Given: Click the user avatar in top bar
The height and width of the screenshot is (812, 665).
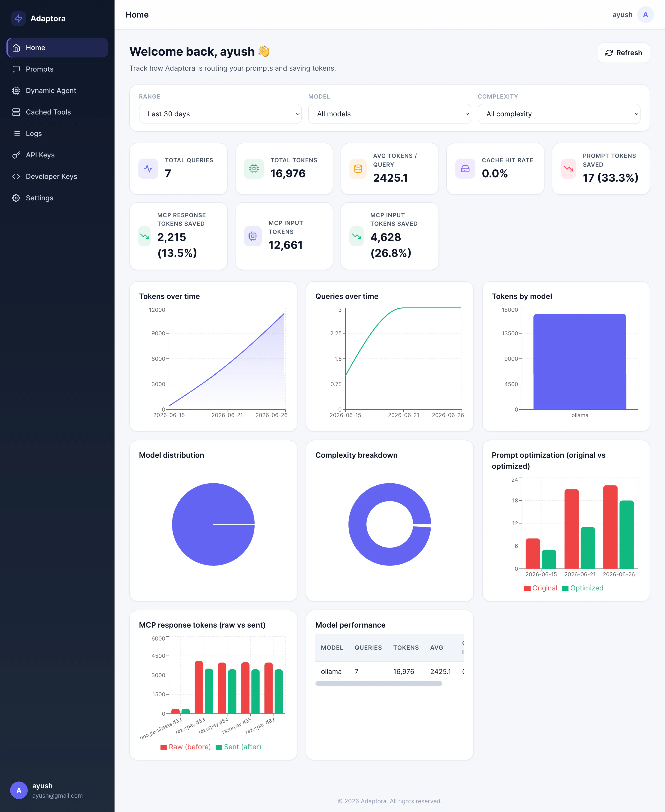Looking at the screenshot, I should point(645,15).
